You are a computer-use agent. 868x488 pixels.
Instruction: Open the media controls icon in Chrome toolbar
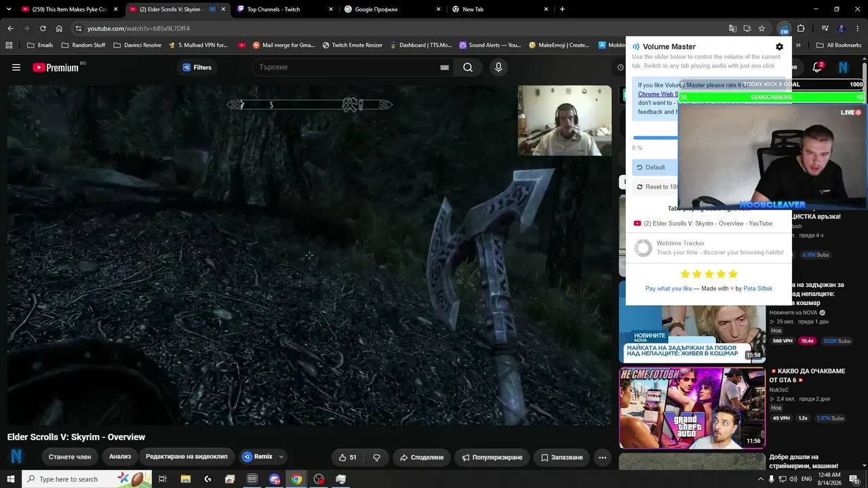825,28
